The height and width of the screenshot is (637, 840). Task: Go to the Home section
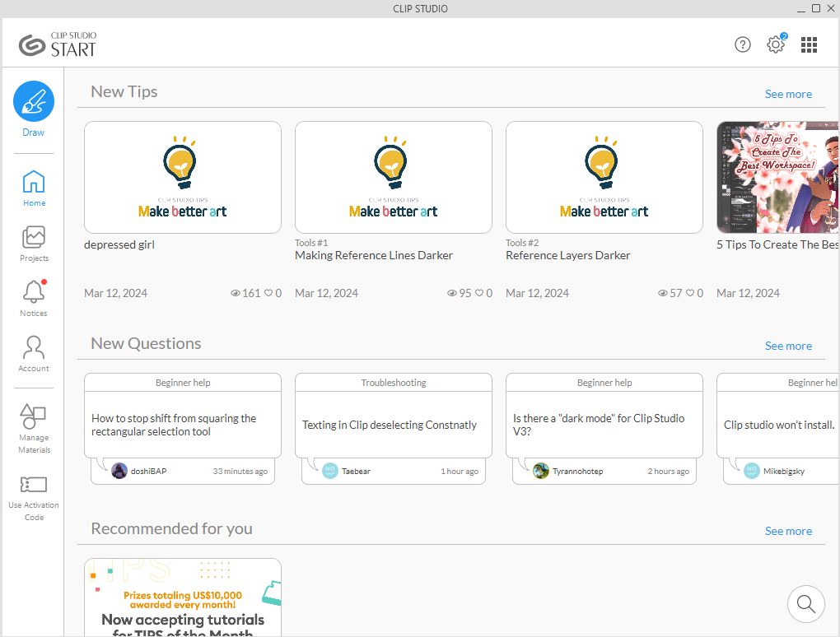34,188
